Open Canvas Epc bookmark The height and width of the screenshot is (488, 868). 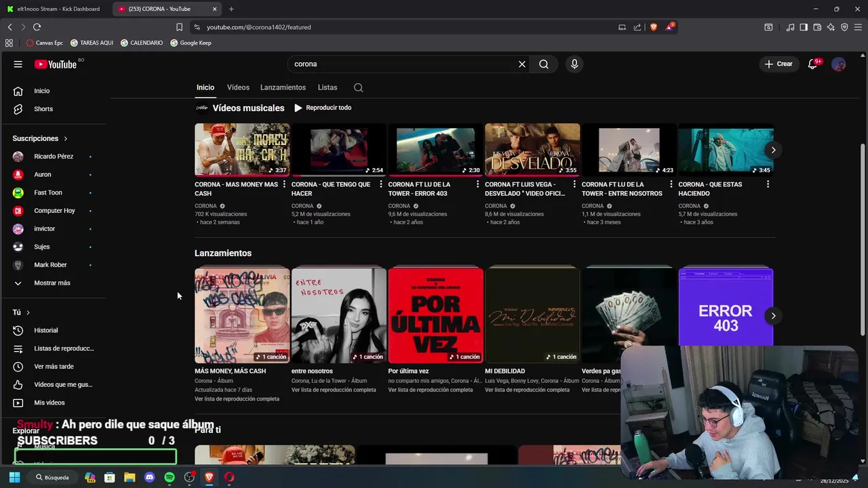tap(45, 43)
